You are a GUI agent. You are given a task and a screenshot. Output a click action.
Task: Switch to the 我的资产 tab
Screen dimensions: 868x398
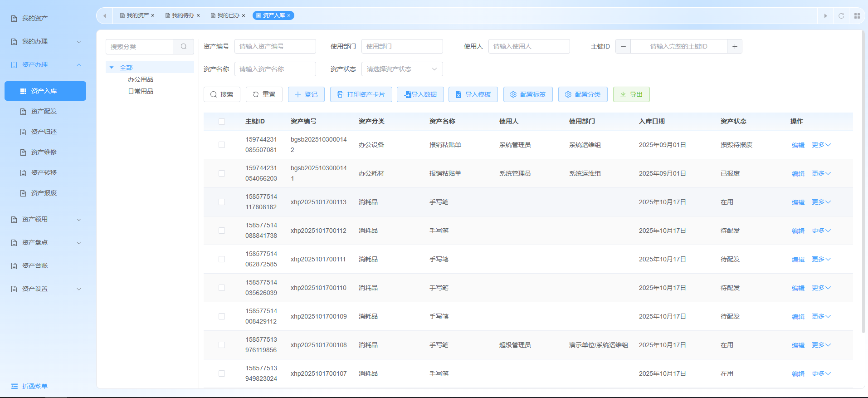(137, 15)
